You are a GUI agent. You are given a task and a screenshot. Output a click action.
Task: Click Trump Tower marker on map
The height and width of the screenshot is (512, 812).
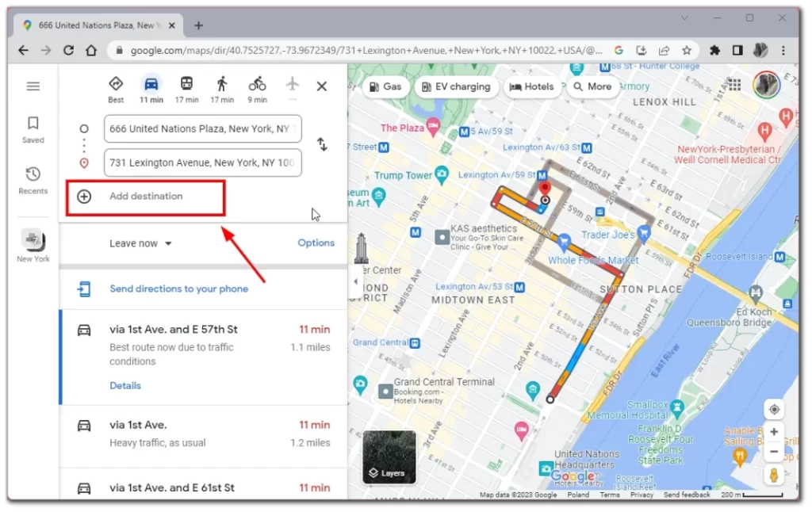coord(441,174)
